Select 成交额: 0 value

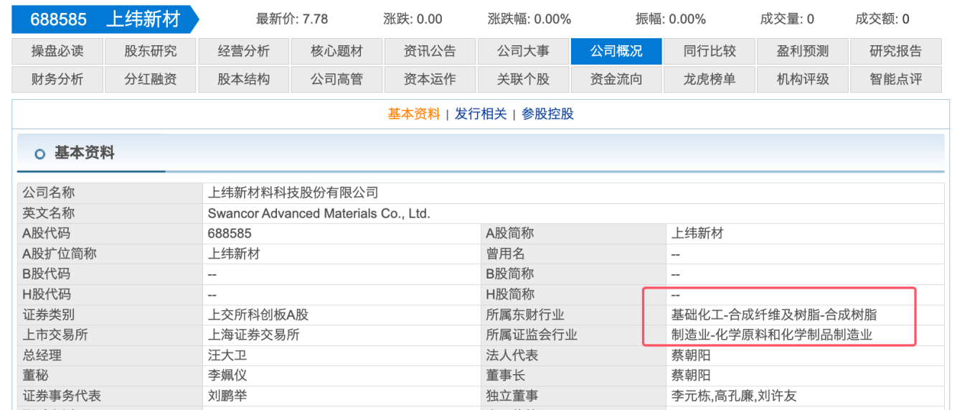[x=882, y=19]
